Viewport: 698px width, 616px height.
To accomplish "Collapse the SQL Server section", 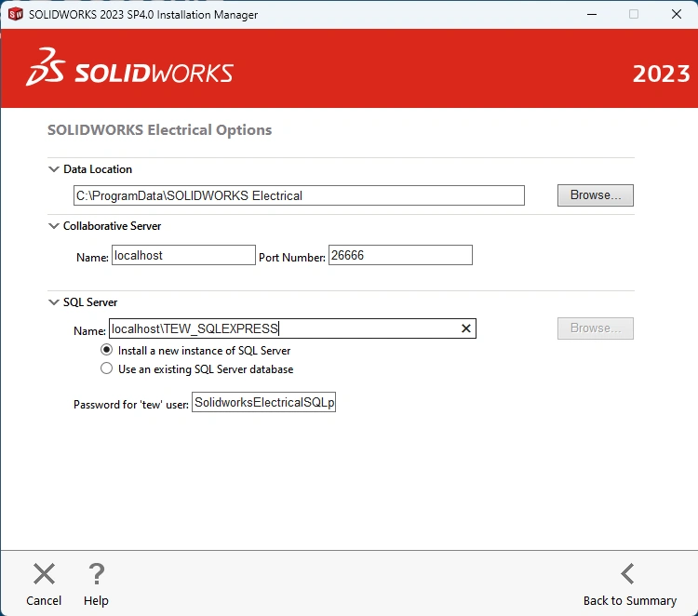I will click(x=54, y=302).
